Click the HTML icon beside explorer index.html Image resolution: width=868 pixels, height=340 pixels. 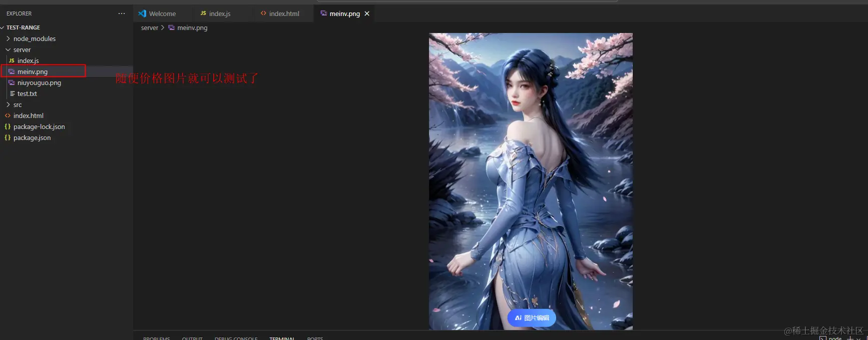[8, 115]
